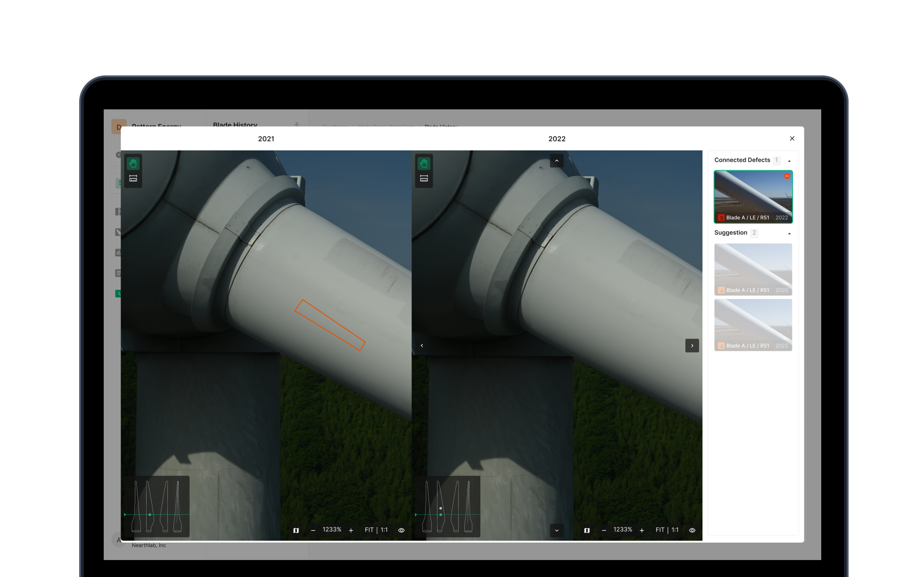Go to previous image with left arrow
The image size is (924, 577).
[x=422, y=346]
